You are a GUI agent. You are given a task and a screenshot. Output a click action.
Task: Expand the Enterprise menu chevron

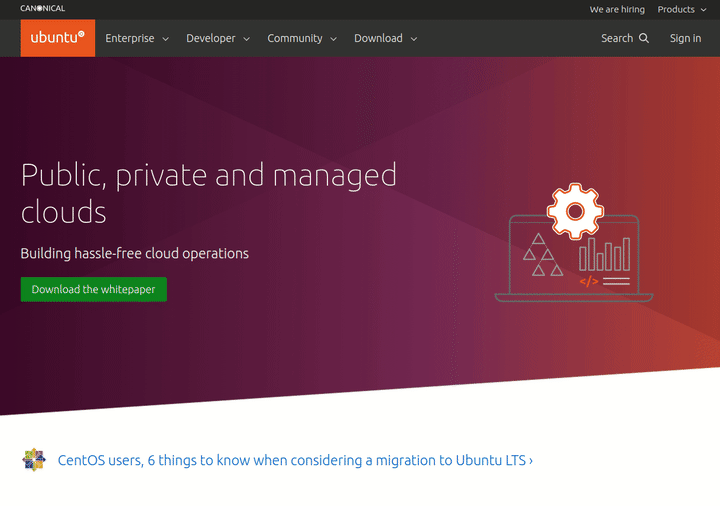pos(166,39)
